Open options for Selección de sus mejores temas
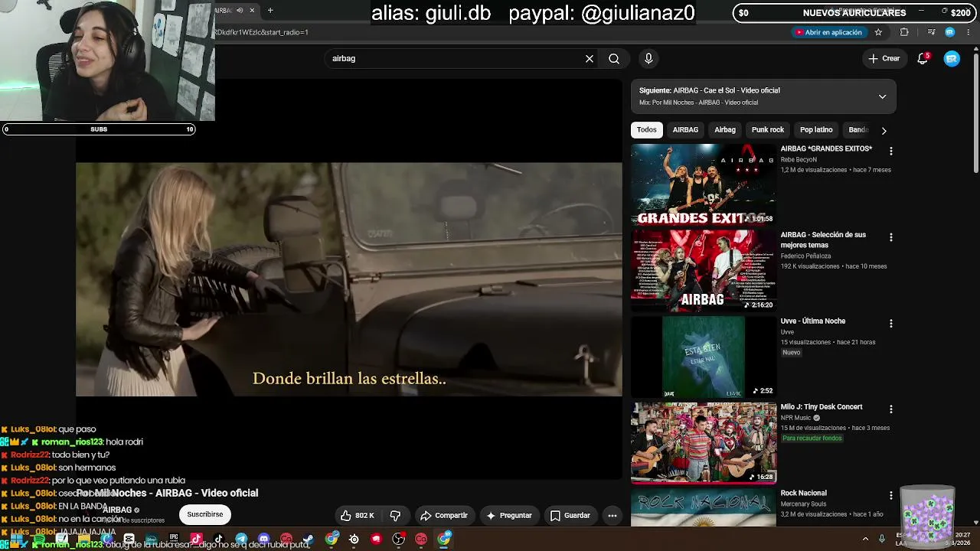The image size is (980, 551). (890, 238)
